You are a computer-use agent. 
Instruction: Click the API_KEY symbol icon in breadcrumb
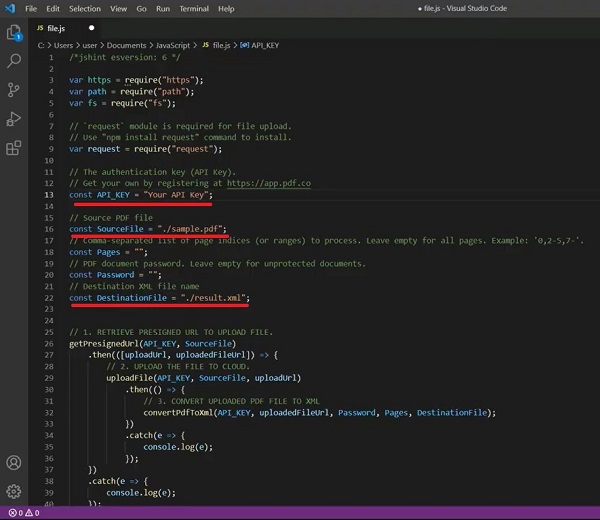(244, 45)
